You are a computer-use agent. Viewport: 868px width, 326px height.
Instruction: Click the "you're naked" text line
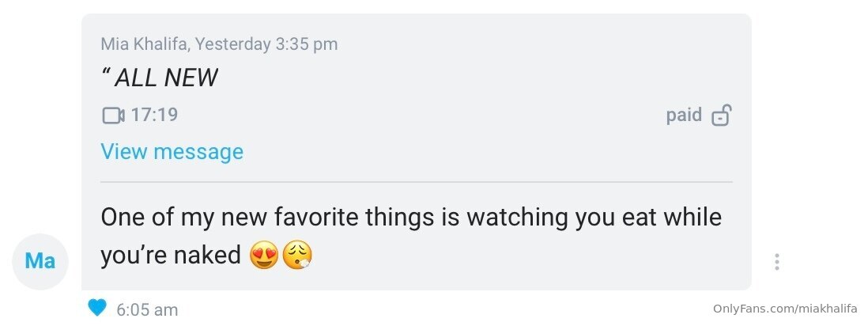[170, 256]
